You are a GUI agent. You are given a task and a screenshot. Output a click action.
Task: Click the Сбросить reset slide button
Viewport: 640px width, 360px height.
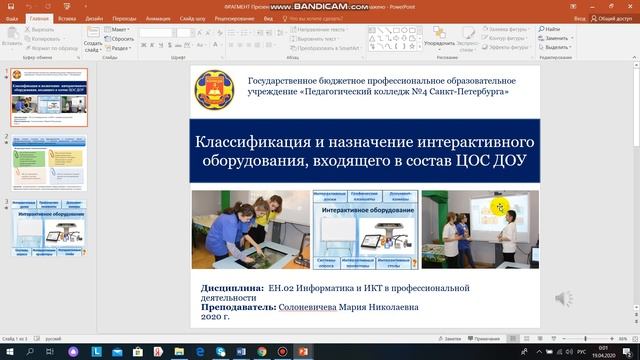click(119, 39)
